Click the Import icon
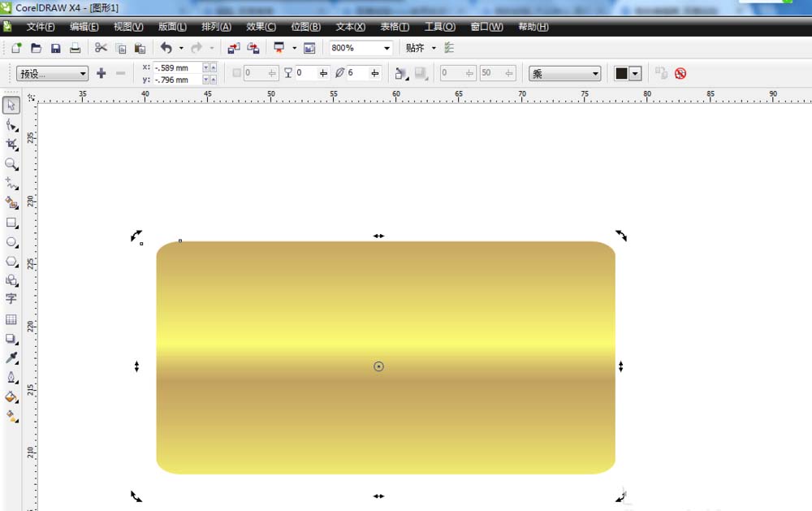The image size is (812, 511). pyautogui.click(x=234, y=48)
